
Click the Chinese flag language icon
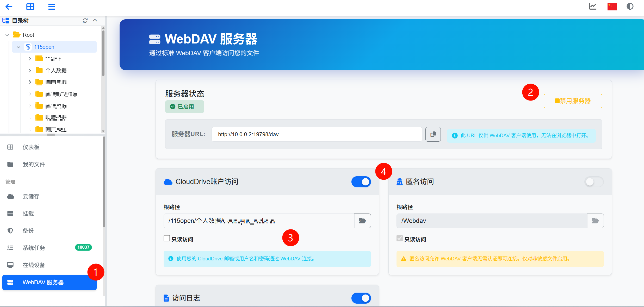point(612,7)
